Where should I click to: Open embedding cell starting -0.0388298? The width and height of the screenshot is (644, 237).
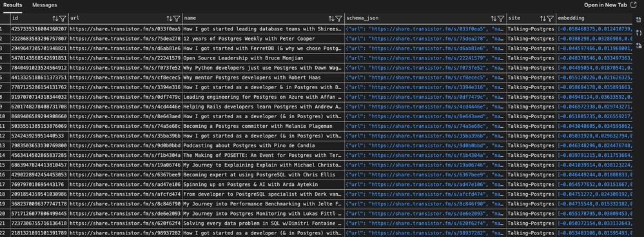tap(594, 39)
